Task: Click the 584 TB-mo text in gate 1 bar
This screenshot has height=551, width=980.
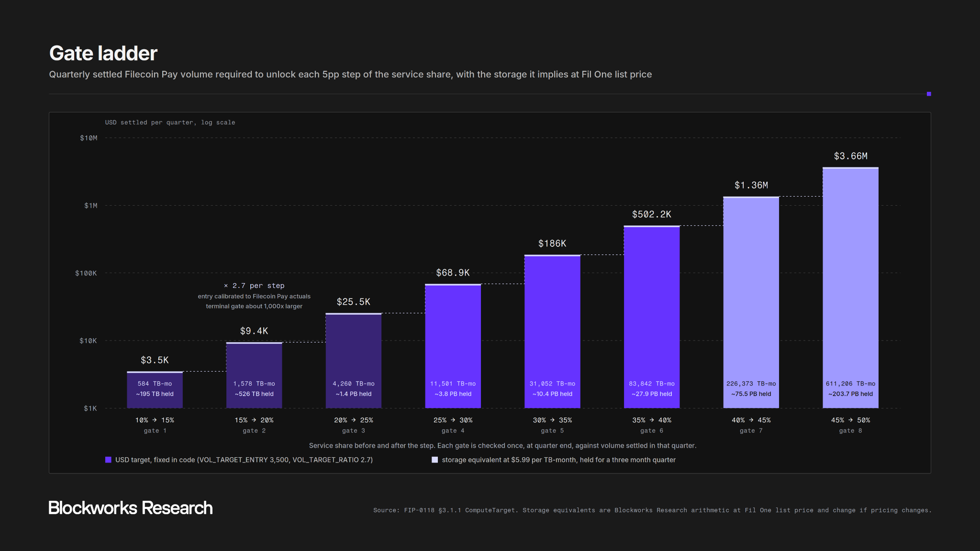Action: click(155, 384)
